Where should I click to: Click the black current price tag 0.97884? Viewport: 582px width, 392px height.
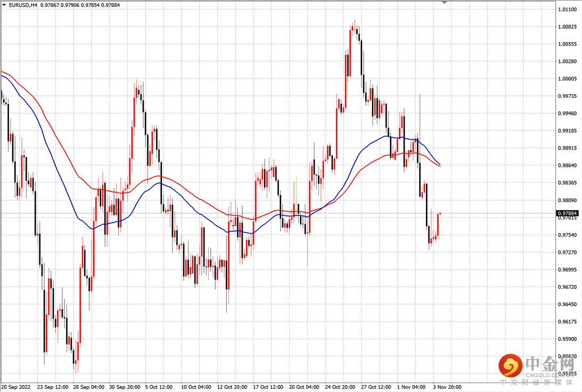tap(568, 213)
